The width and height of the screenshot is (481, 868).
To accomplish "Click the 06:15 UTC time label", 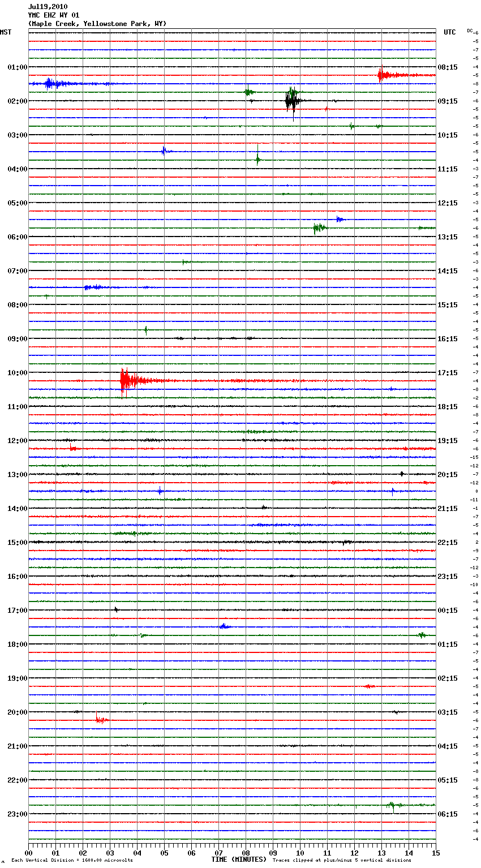I will click(448, 814).
